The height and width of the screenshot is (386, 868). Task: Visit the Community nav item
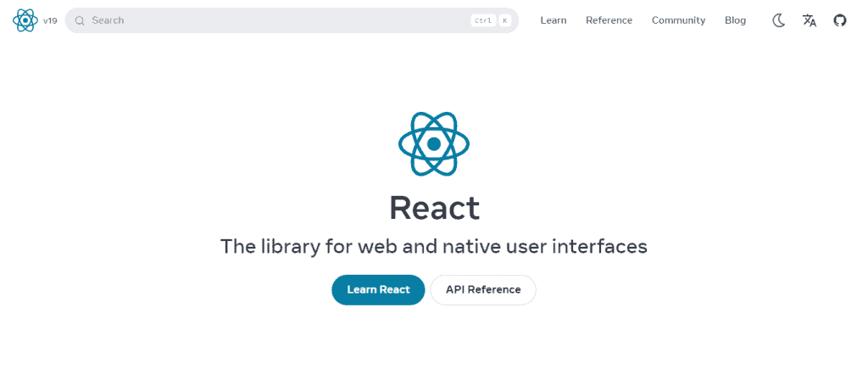678,20
